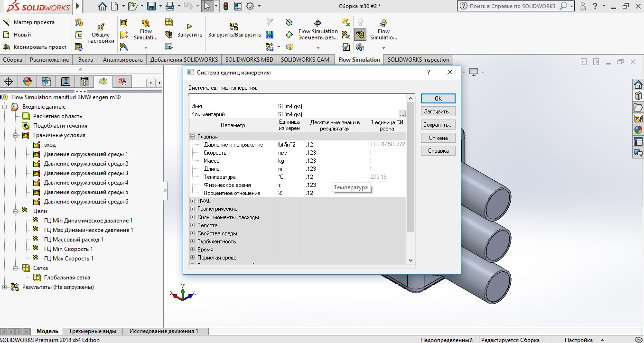Open the Анализировать ribbon tab
The width and height of the screenshot is (644, 343).
123,60
